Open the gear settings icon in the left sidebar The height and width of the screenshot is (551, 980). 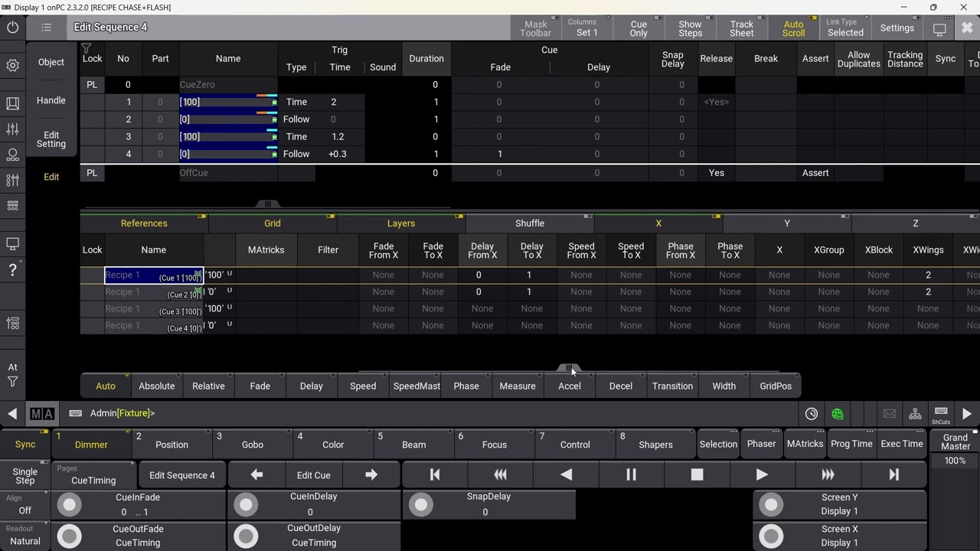point(13,65)
